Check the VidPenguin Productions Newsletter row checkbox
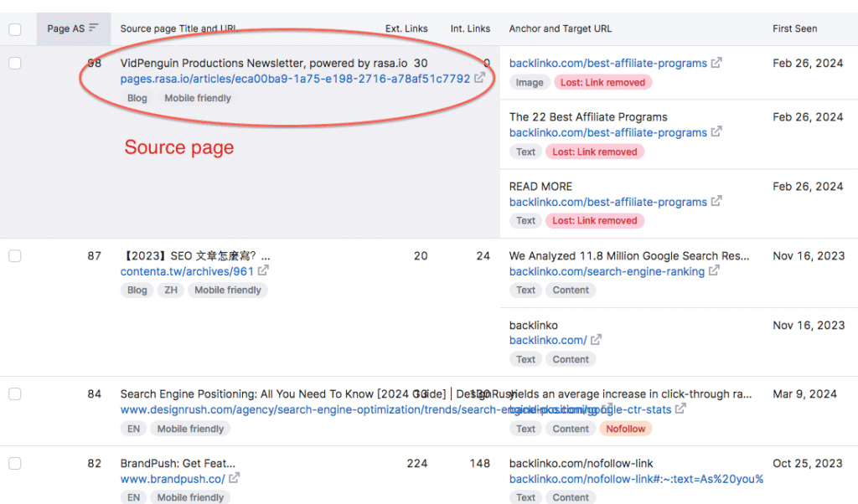This screenshot has height=504, width=858. [x=15, y=64]
